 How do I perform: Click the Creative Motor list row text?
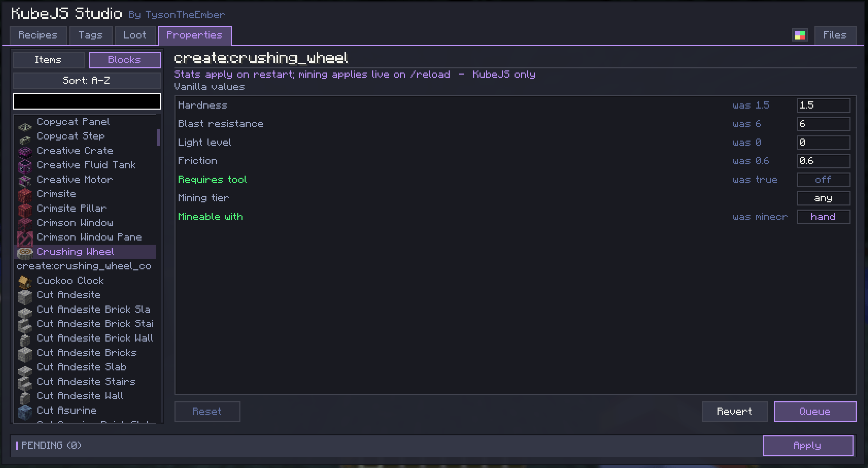(x=75, y=180)
